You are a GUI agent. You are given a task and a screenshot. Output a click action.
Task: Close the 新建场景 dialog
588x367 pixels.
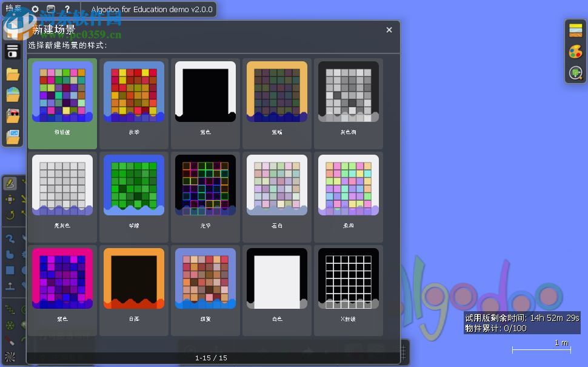click(x=389, y=30)
